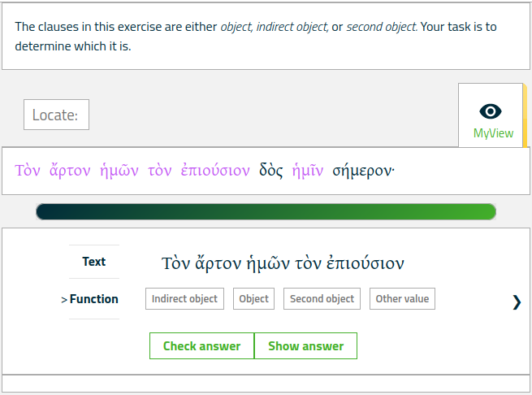The height and width of the screenshot is (395, 532).
Task: Select the Object function option
Action: pos(253,299)
